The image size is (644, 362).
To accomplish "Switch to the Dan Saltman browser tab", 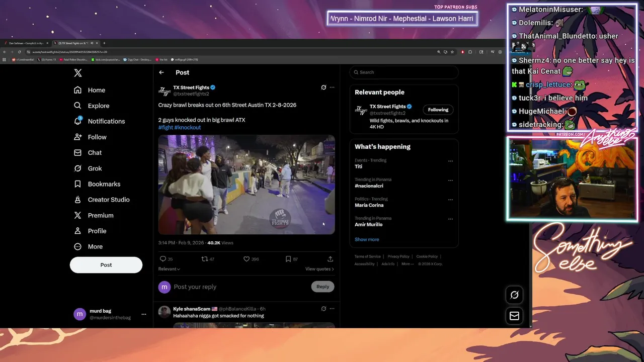I will click(x=25, y=43).
